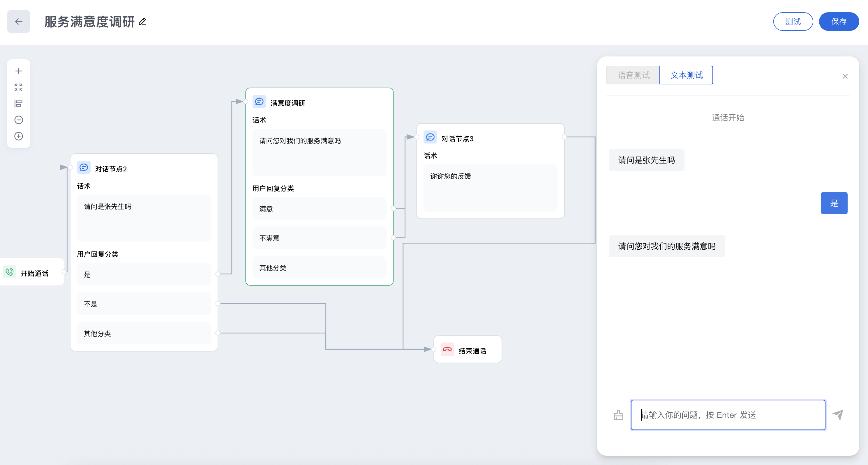Click the red hang-up icon on 结束通话
This screenshot has height=465, width=868.
coord(447,349)
